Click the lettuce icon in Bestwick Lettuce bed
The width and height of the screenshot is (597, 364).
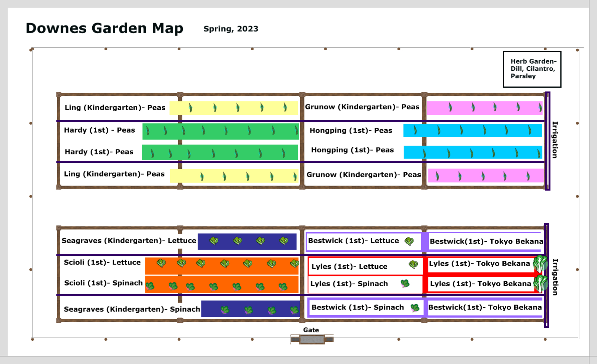click(x=409, y=241)
